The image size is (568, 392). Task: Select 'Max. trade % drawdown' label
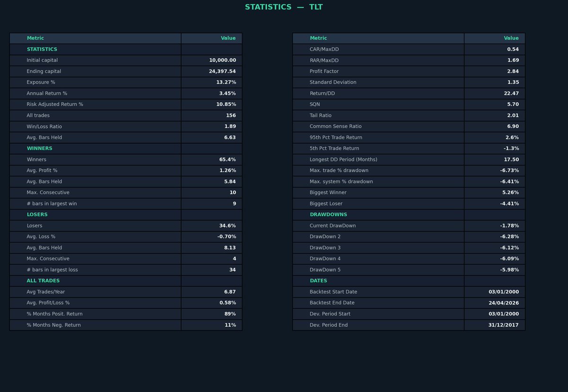(x=339, y=171)
